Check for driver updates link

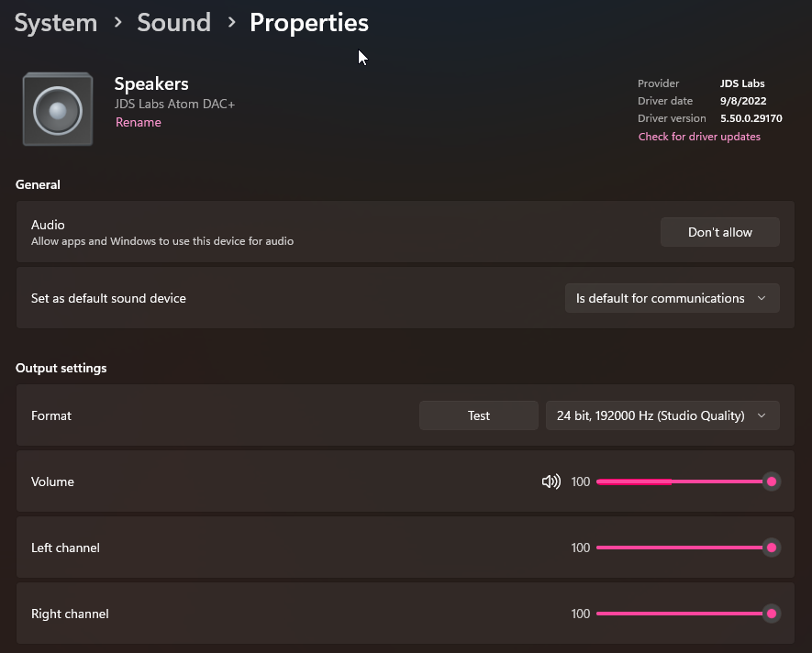pos(699,137)
